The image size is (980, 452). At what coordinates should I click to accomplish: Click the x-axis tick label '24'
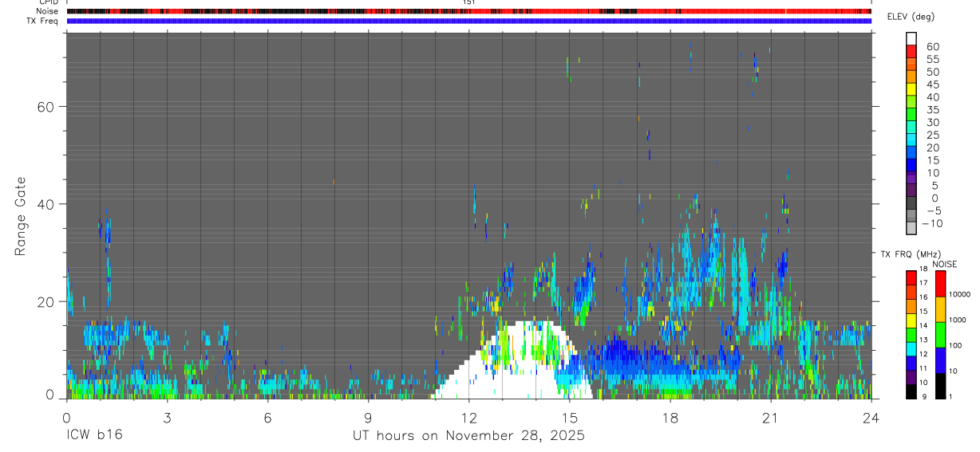click(x=871, y=417)
